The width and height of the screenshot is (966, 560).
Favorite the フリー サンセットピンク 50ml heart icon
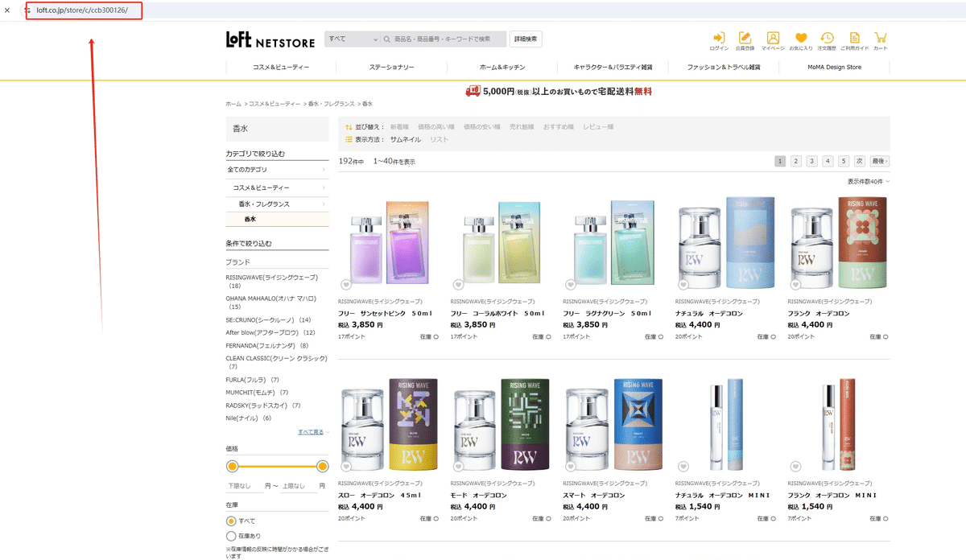tap(345, 284)
